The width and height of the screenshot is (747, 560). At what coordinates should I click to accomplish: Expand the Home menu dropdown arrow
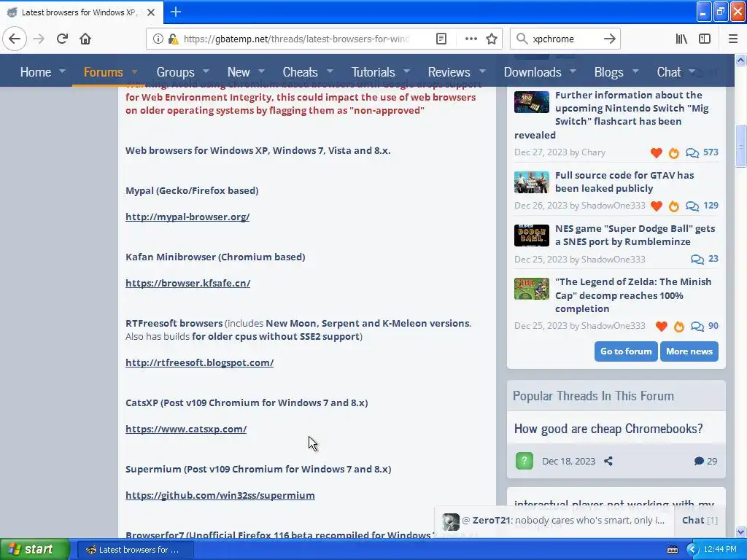click(63, 71)
